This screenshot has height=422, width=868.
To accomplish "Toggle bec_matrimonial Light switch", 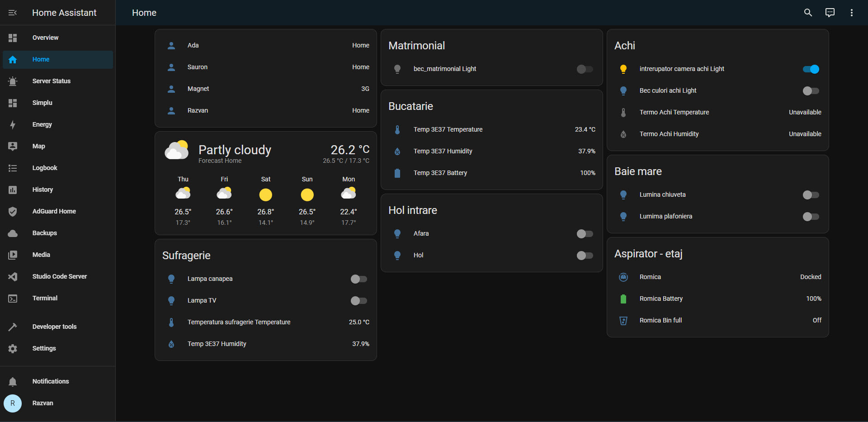I will 585,69.
